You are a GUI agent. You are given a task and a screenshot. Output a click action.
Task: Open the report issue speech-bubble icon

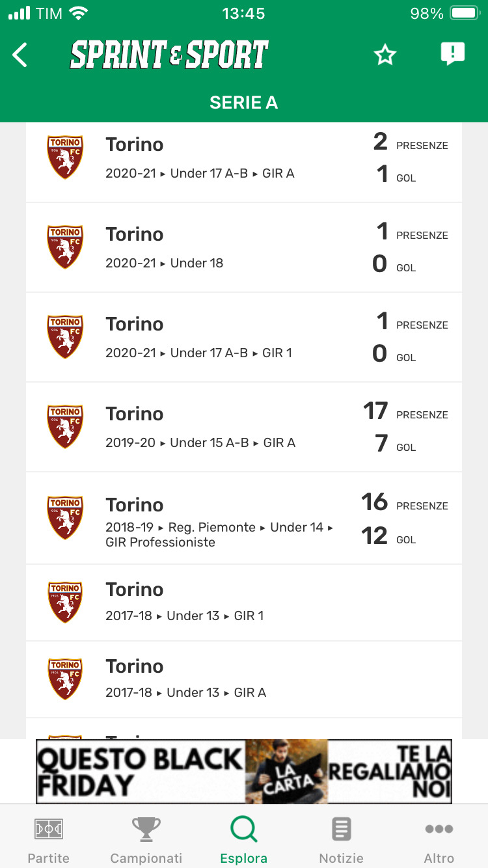coord(452,54)
